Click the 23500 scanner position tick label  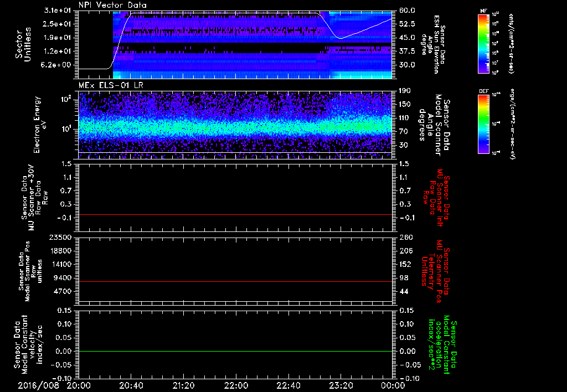(60, 237)
